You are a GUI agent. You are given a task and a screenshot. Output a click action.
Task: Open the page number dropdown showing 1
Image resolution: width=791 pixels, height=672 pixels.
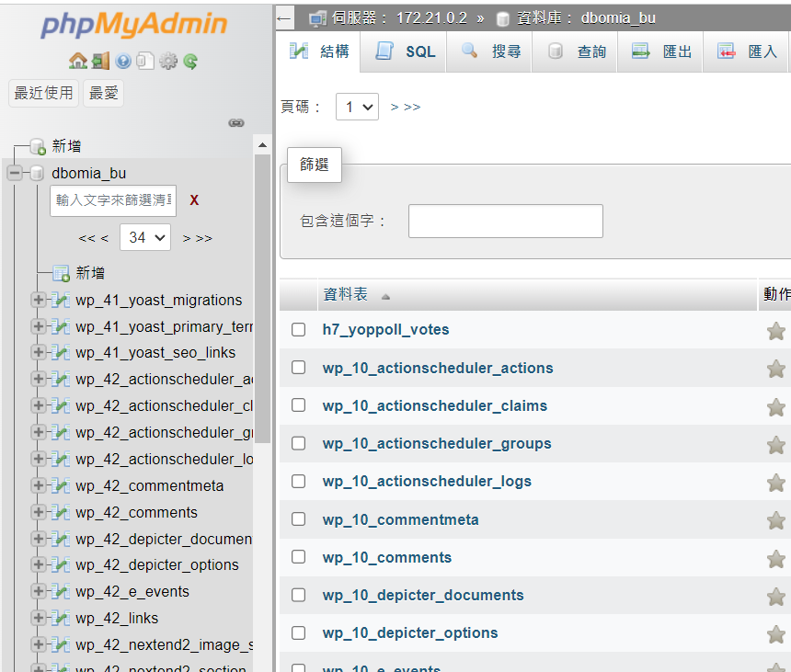point(357,107)
